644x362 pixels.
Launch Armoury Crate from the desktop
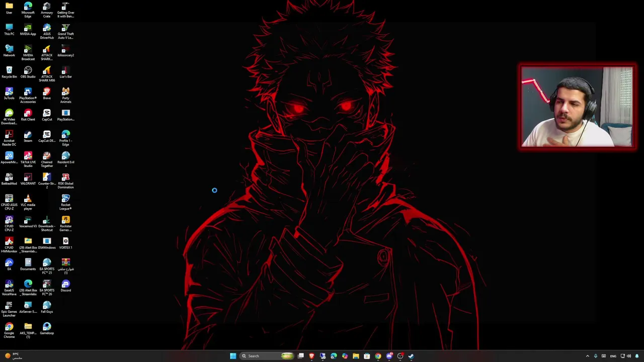pyautogui.click(x=47, y=10)
